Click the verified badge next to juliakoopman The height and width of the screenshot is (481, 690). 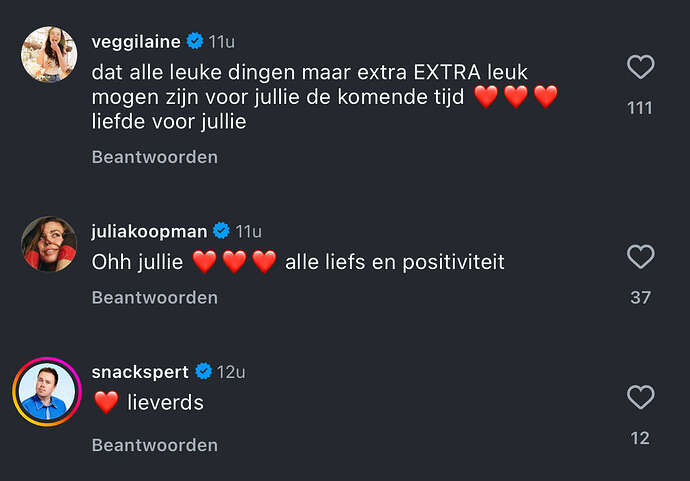click(x=221, y=231)
